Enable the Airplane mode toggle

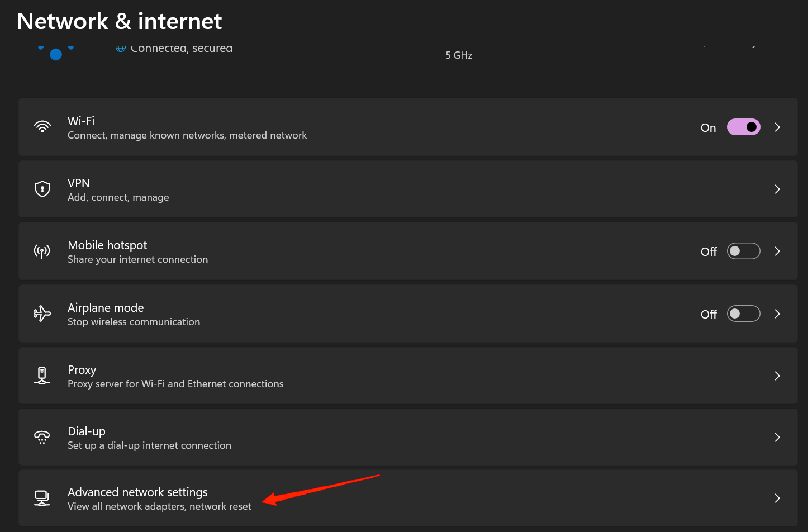click(743, 314)
